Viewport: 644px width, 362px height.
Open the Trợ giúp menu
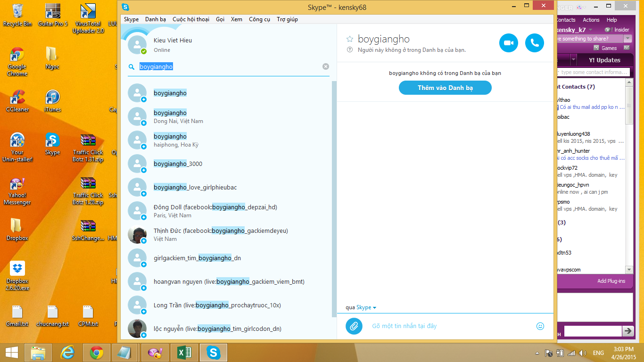tap(287, 19)
